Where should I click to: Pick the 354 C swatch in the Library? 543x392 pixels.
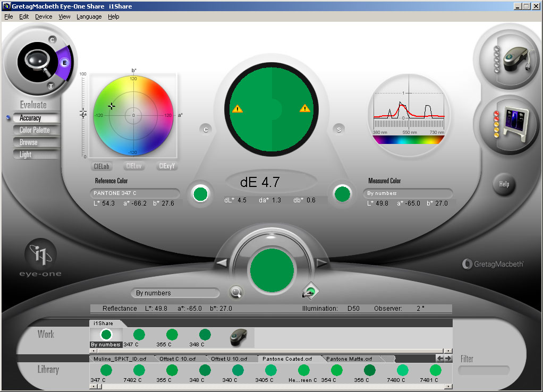[336, 370]
